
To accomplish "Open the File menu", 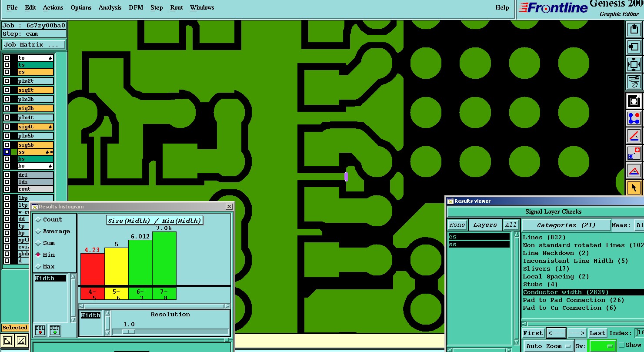I will pyautogui.click(x=12, y=7).
